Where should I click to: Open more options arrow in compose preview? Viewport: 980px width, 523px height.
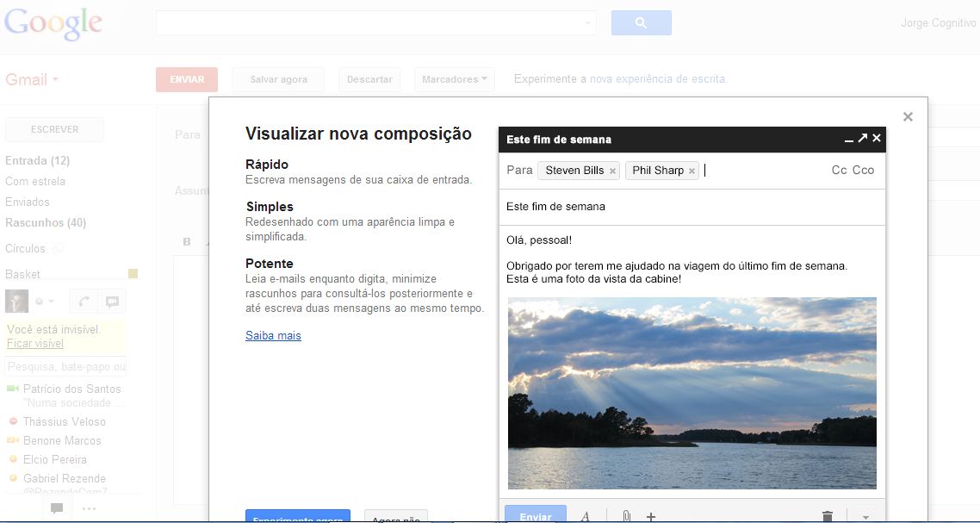point(865,517)
